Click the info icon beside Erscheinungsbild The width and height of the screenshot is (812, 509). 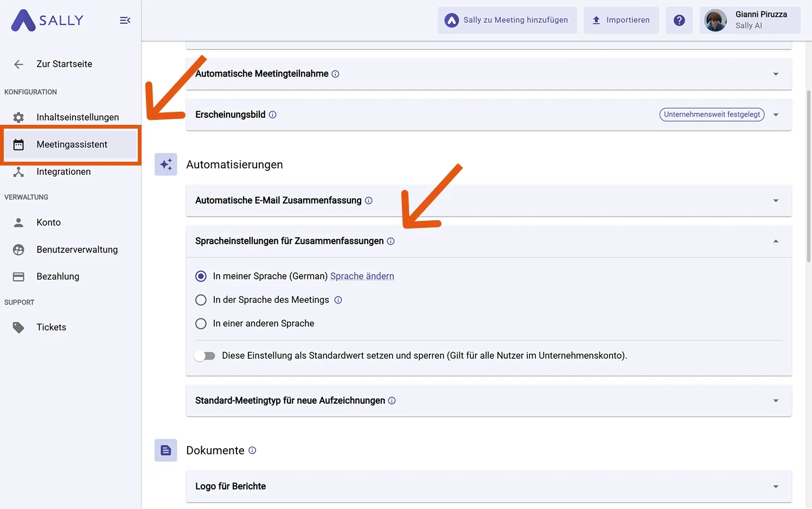[x=273, y=114]
